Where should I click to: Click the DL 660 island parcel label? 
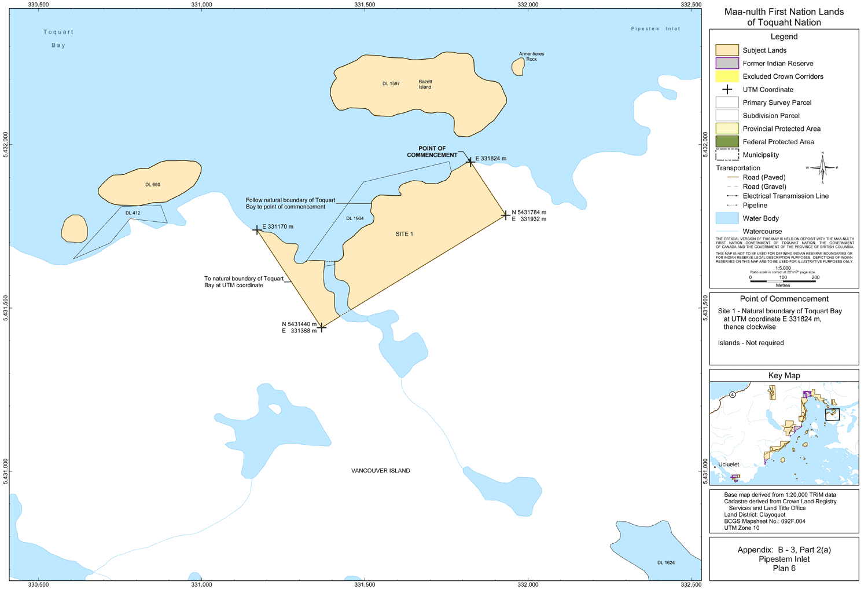tap(153, 185)
